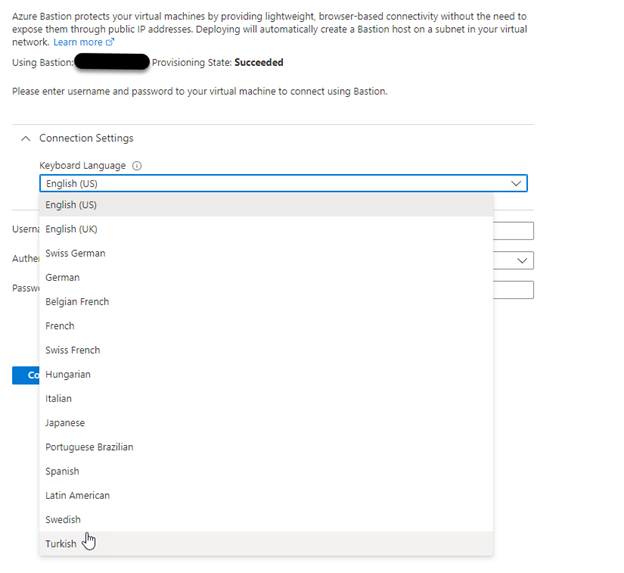Pick Japanese keyboard layout

point(65,423)
